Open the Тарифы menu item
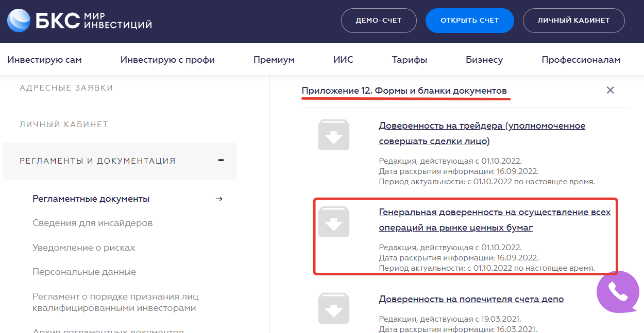 click(x=409, y=60)
